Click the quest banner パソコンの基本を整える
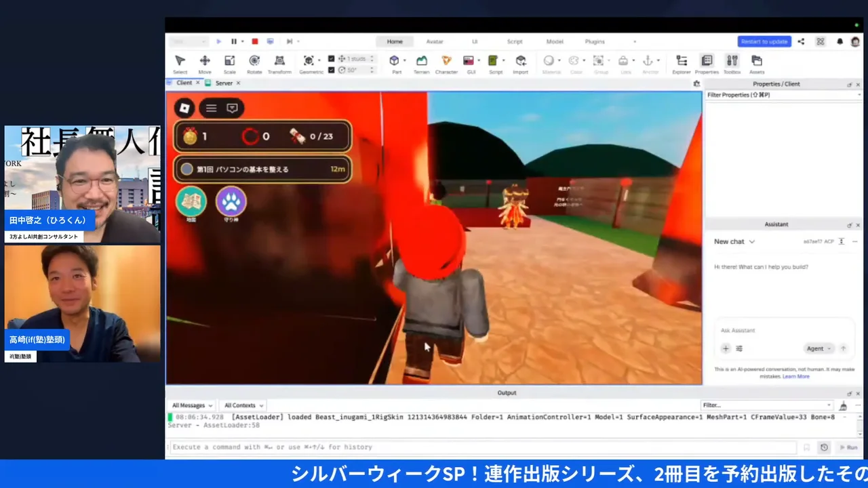 (x=262, y=169)
